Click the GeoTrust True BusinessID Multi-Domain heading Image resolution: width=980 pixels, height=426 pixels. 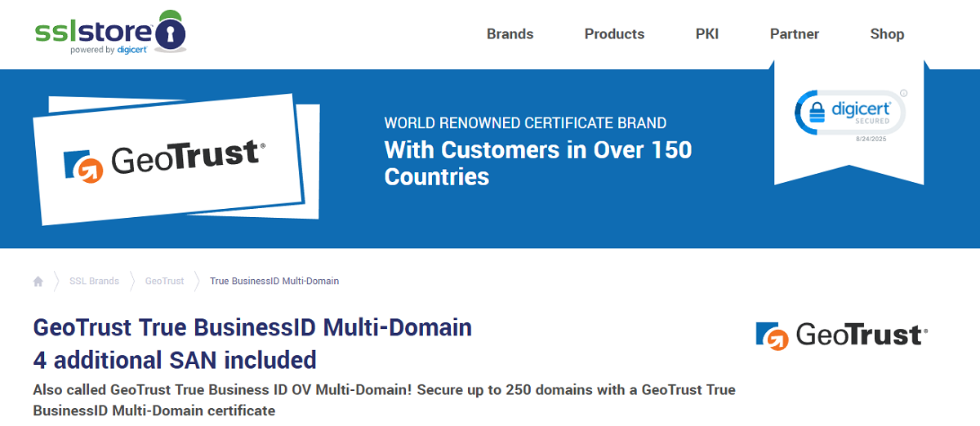[252, 328]
